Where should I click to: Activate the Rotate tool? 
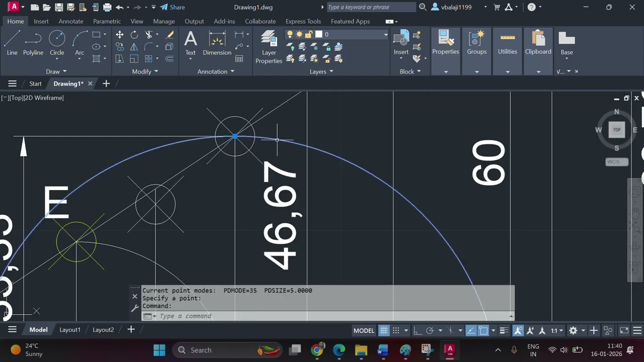click(x=134, y=35)
